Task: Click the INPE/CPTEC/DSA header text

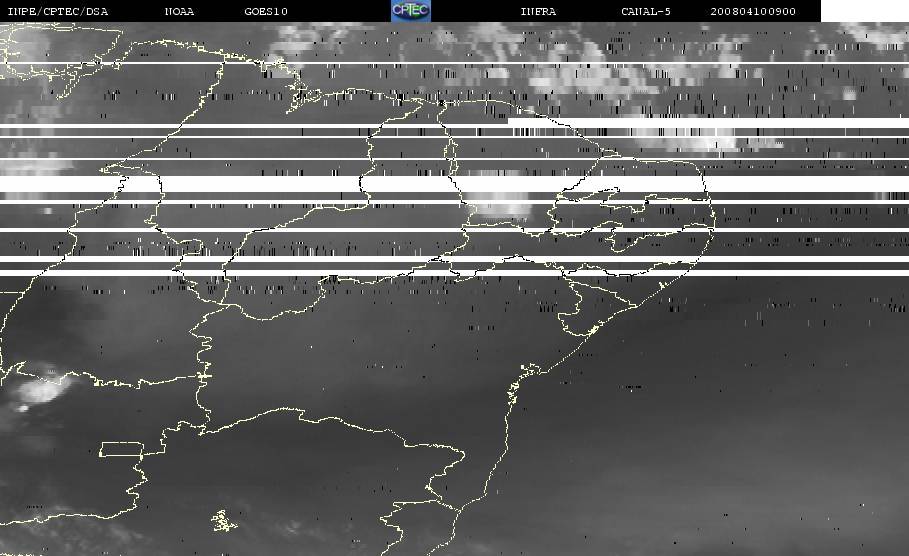Action: (x=57, y=11)
